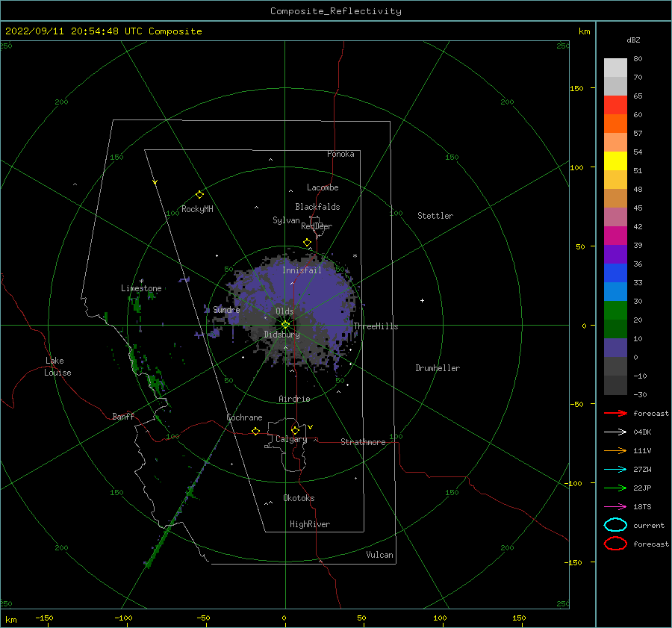Click the Okotoks label
This screenshot has height=628, width=672.
pos(299,498)
